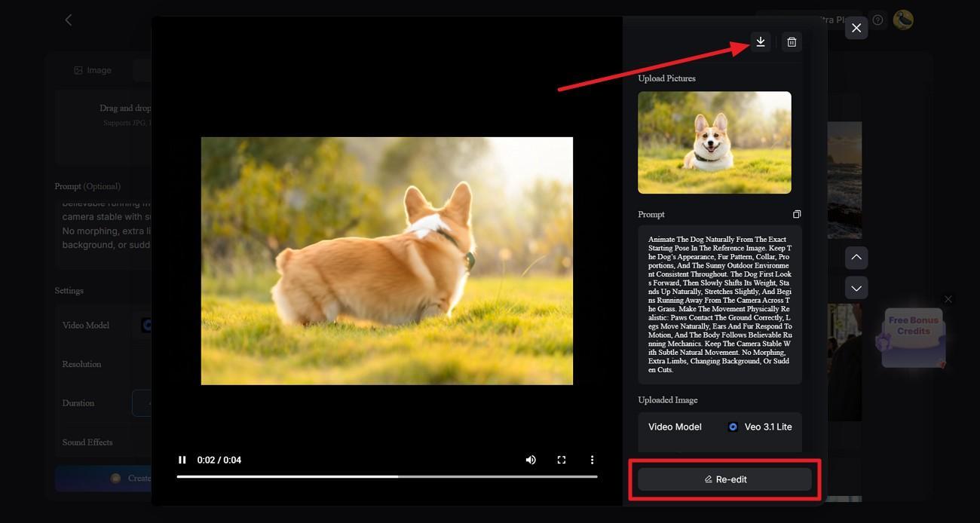Click the Uploaded Image heading
The height and width of the screenshot is (523, 980).
(668, 400)
